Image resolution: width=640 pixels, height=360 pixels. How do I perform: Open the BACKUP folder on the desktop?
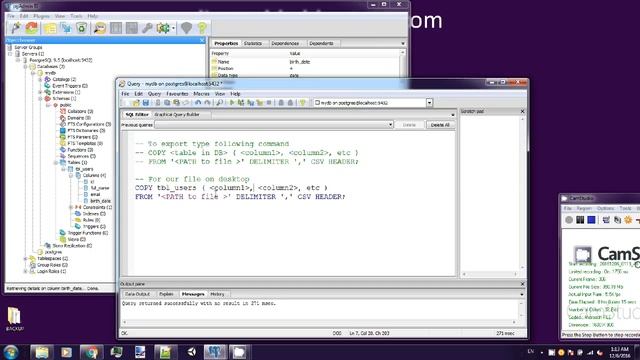tap(14, 319)
